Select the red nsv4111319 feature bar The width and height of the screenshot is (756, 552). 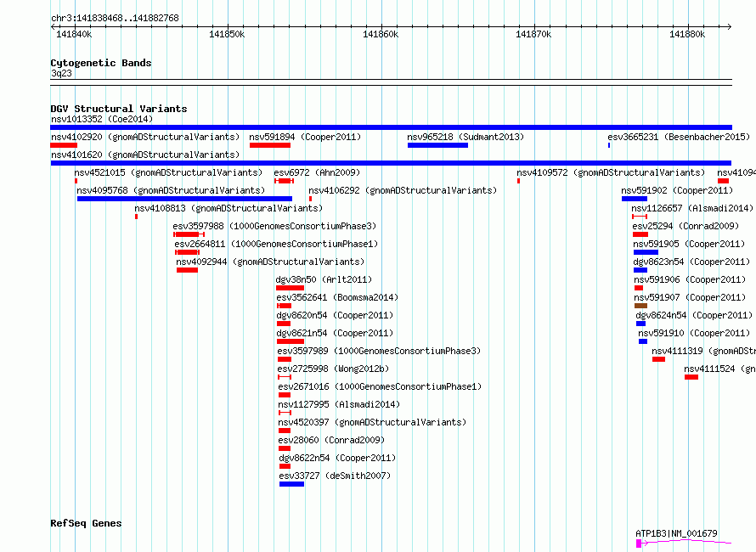(x=658, y=359)
